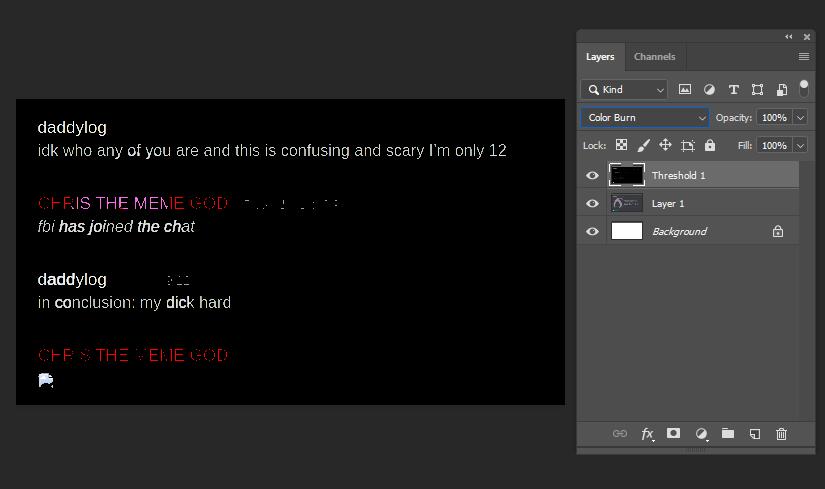This screenshot has width=825, height=489.
Task: Expand the Opacity slider arrow
Action: click(x=800, y=117)
